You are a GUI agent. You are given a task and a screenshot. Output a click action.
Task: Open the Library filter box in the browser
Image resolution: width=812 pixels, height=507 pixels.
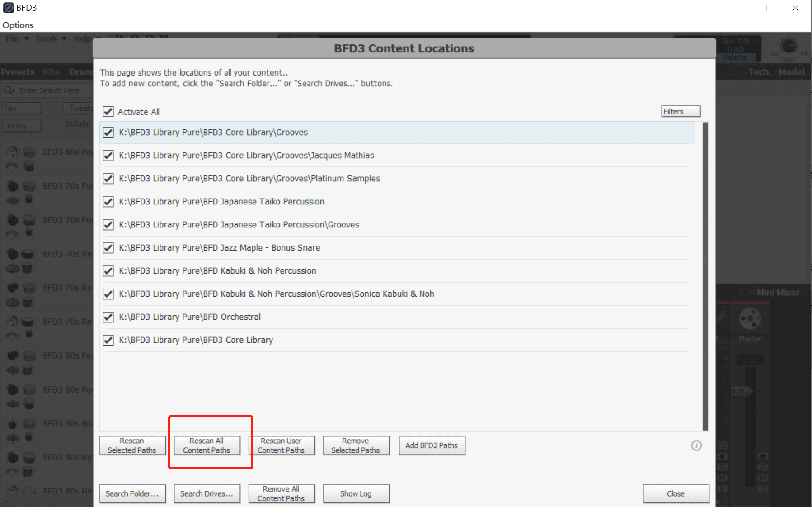click(21, 126)
